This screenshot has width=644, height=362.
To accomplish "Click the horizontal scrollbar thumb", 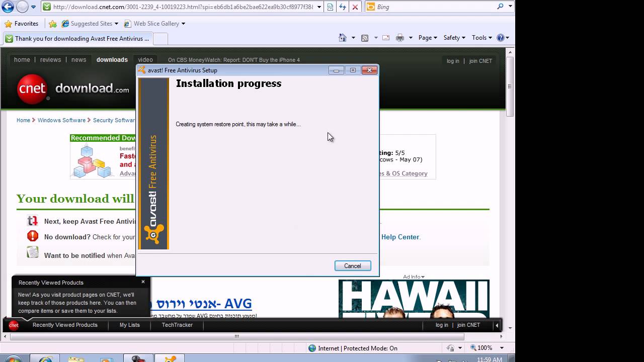I will pyautogui.click(x=237, y=336).
